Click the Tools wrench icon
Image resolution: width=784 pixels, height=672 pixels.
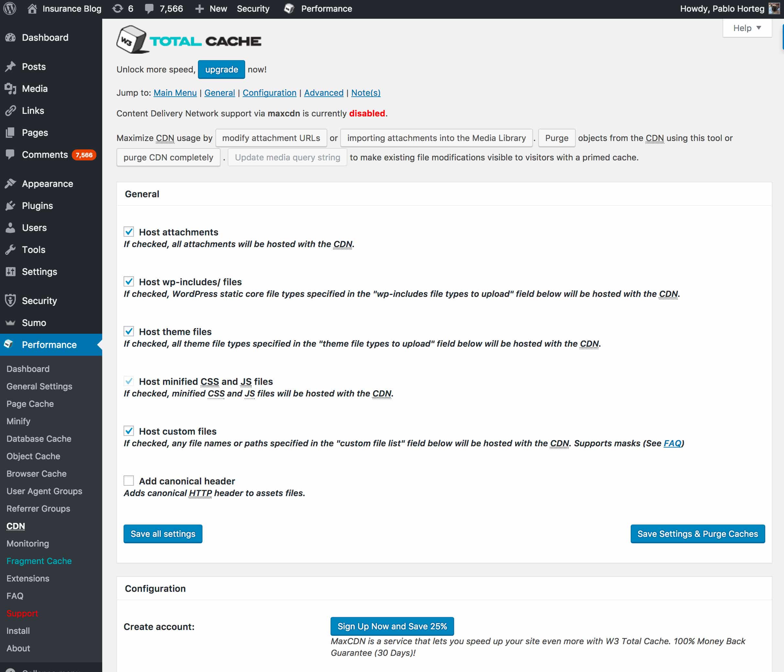pos(11,249)
